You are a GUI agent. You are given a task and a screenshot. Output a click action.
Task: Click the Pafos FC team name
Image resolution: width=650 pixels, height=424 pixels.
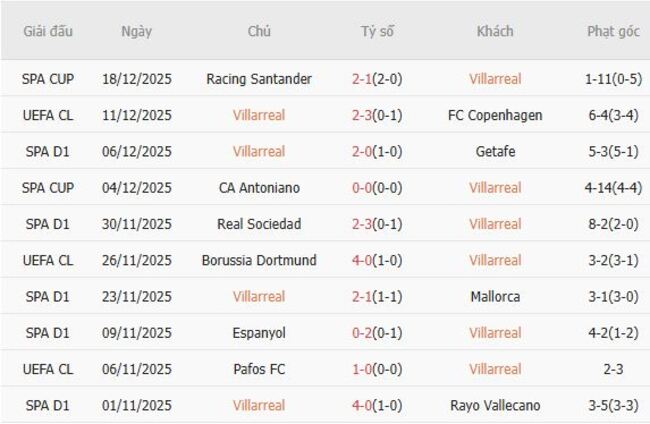pyautogui.click(x=259, y=369)
